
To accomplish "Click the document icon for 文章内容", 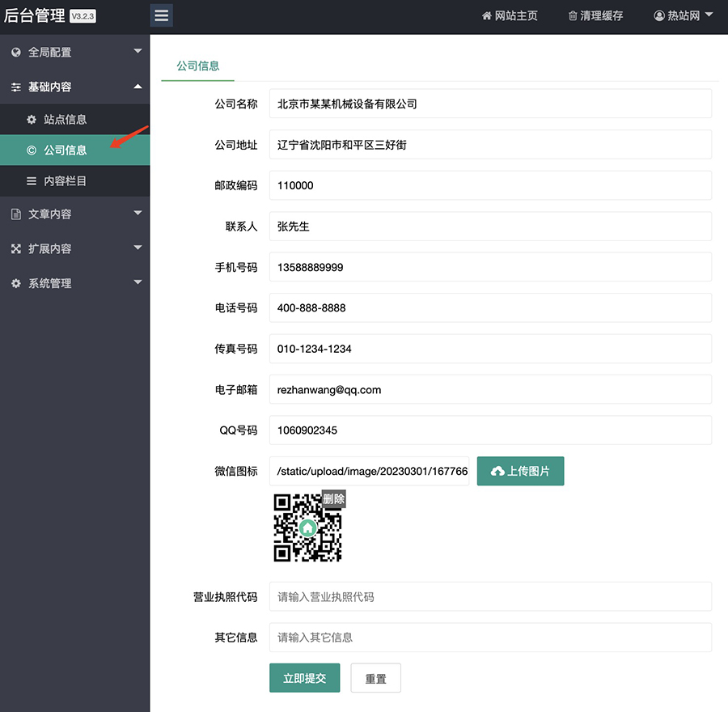I will [x=16, y=214].
